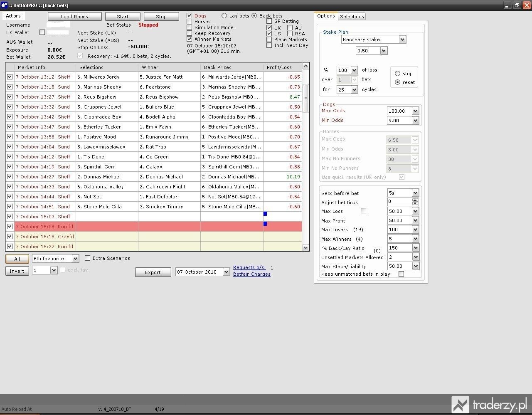532x415 pixels.
Task: Toggle Winner Markets checkbox
Action: [x=190, y=39]
